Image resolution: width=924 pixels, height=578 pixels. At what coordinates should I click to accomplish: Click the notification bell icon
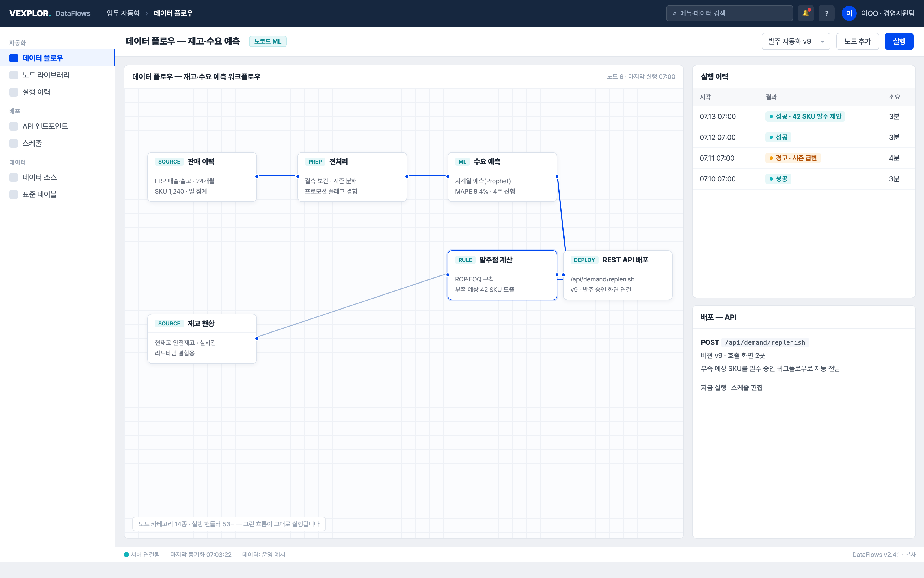tap(806, 13)
